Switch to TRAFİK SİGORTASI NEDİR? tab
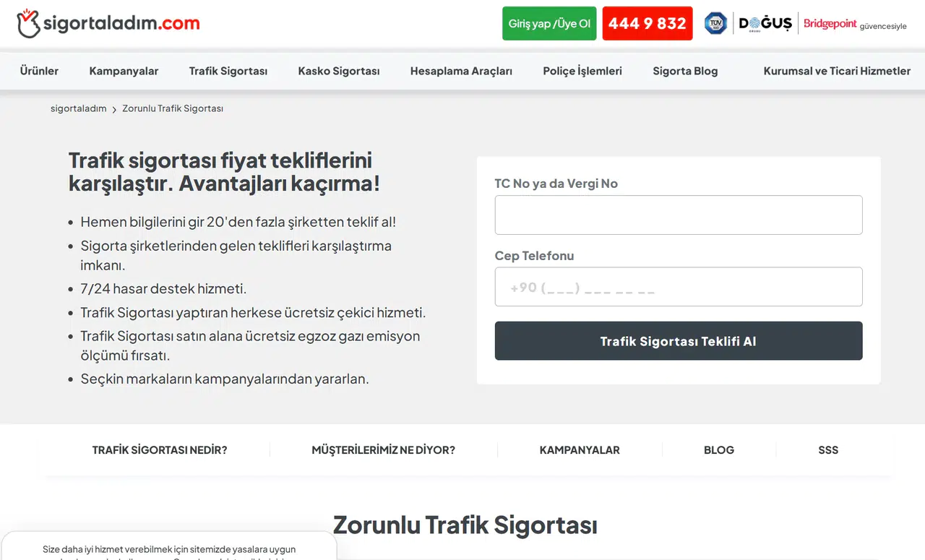925x560 pixels. click(x=159, y=449)
